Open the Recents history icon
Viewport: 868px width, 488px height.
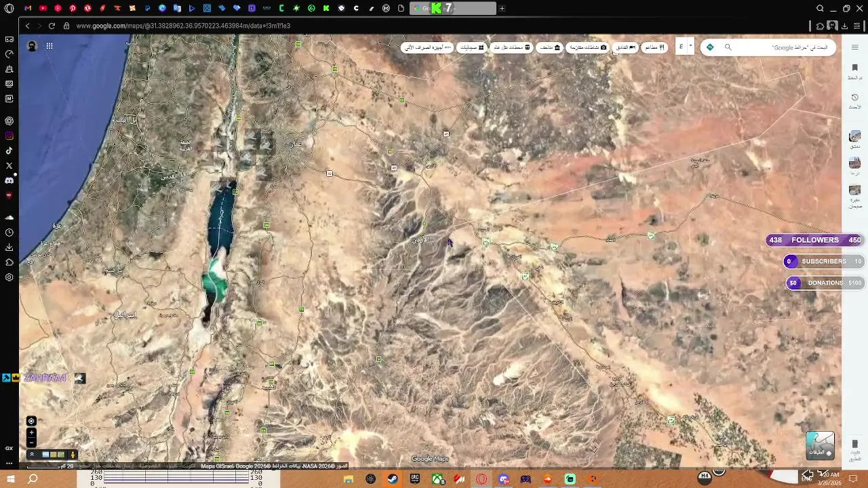[854, 98]
